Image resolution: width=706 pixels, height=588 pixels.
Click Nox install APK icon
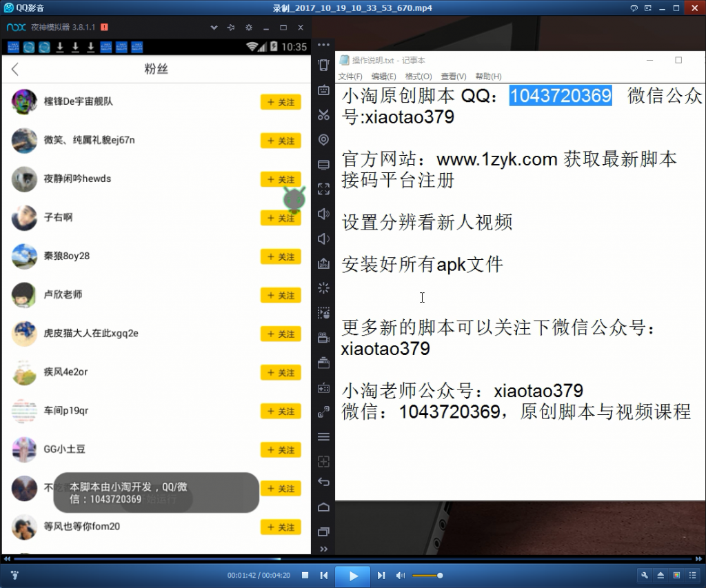click(x=323, y=263)
